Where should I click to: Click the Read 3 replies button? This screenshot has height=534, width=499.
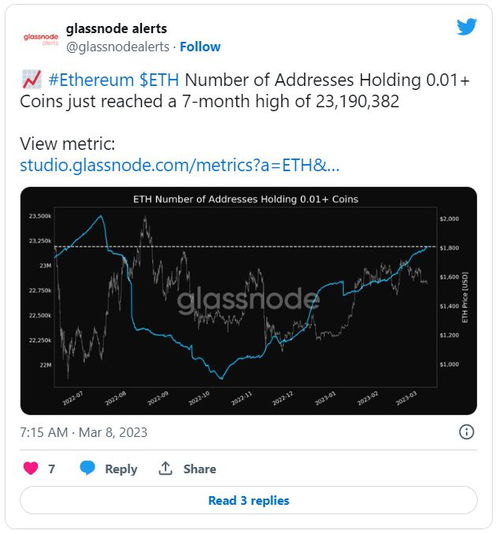click(x=249, y=500)
